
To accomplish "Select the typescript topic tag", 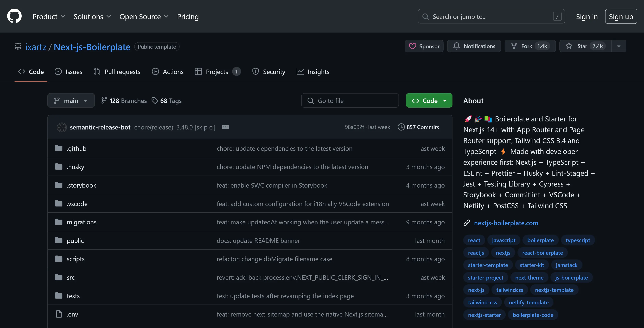I will 577,240.
